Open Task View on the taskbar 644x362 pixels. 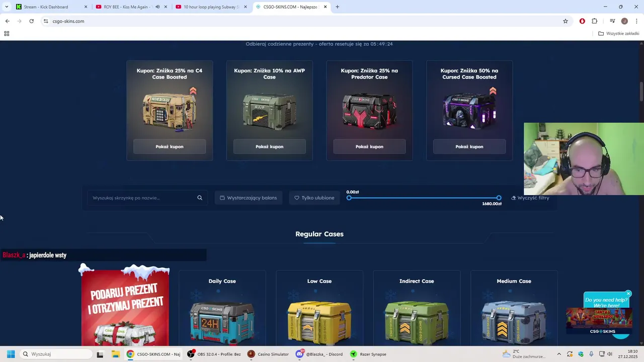[x=100, y=354]
